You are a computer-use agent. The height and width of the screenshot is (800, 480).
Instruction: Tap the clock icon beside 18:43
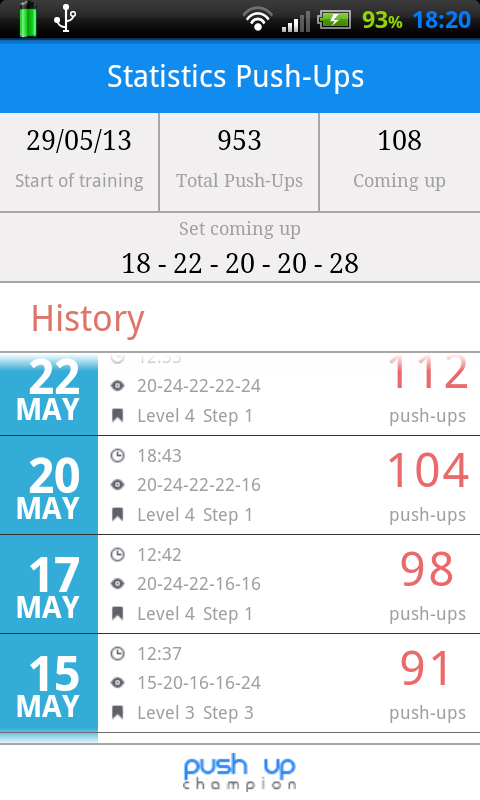tap(117, 455)
